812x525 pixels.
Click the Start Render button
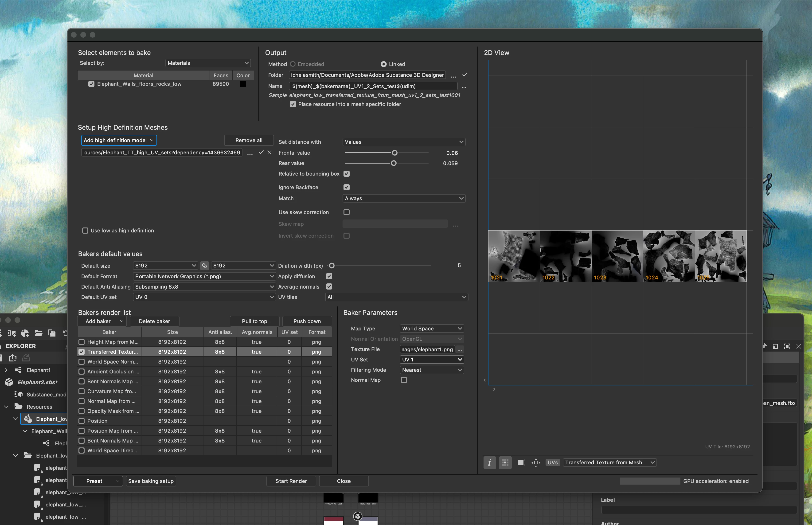[291, 481]
